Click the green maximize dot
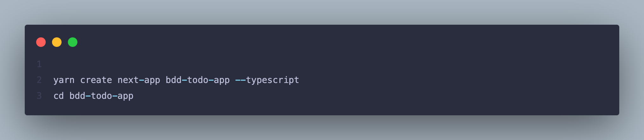This screenshot has width=644, height=140. point(73,42)
